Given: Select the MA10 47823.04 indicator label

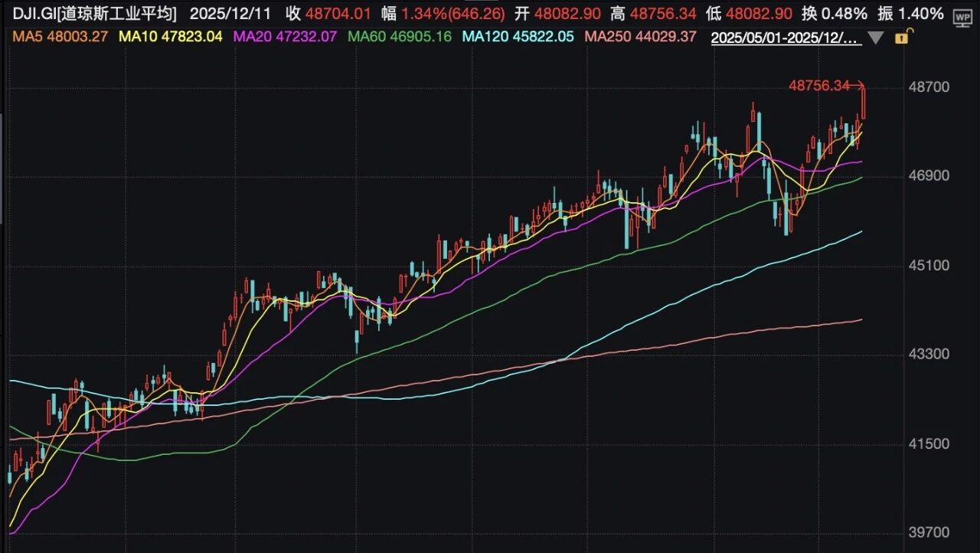Looking at the screenshot, I should point(169,36).
